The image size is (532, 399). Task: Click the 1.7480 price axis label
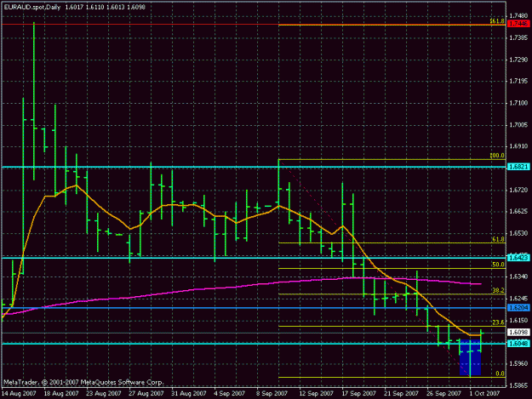tap(518, 15)
